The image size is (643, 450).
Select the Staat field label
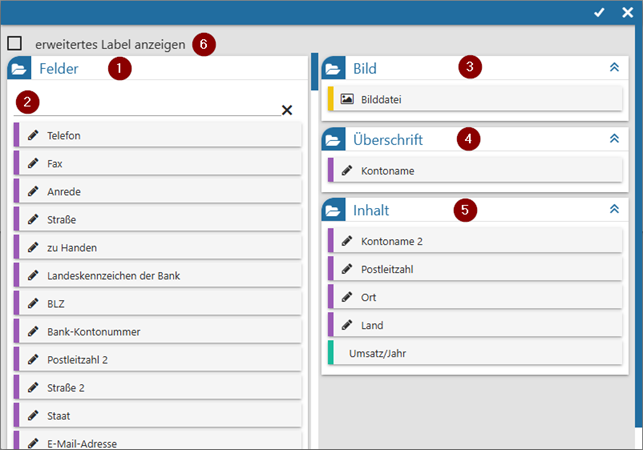pyautogui.click(x=58, y=416)
